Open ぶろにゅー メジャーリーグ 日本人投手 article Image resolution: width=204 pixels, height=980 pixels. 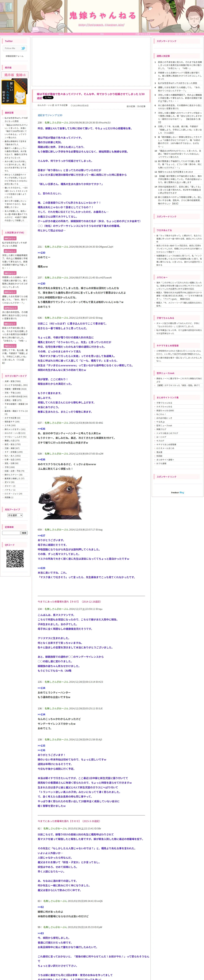(x=179, y=304)
